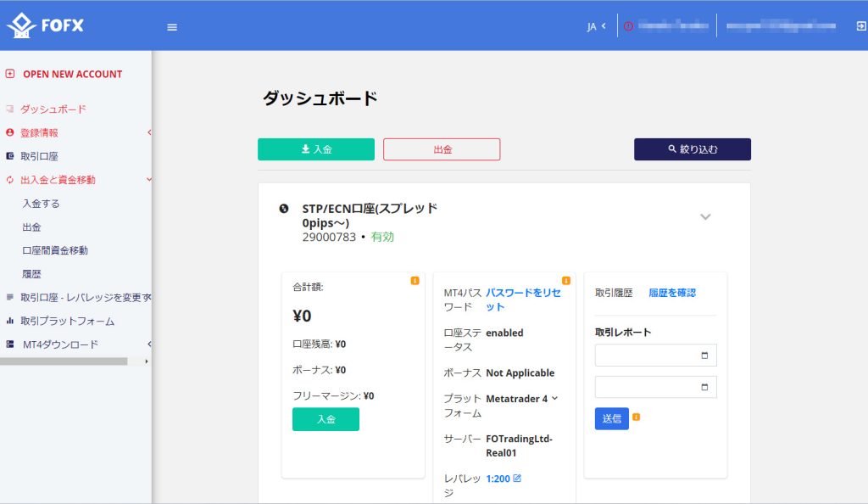Click the 取引プラットフォーム bar chart icon

coord(9,321)
